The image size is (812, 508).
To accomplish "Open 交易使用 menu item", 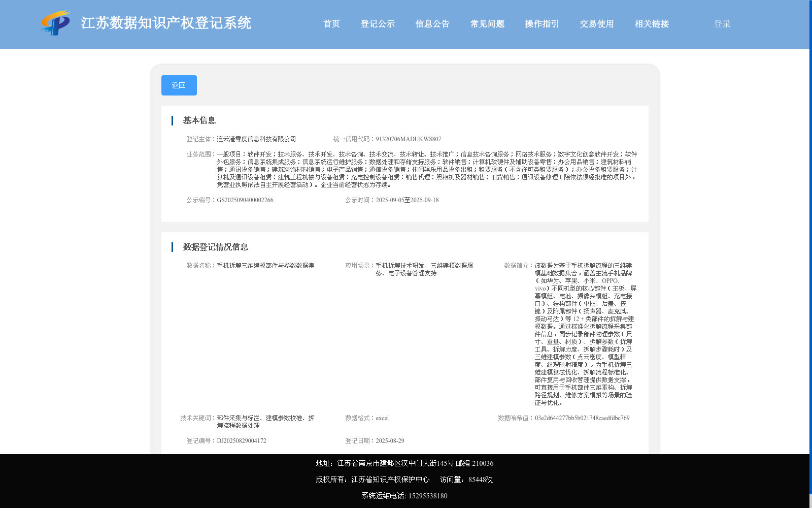I will (x=597, y=24).
